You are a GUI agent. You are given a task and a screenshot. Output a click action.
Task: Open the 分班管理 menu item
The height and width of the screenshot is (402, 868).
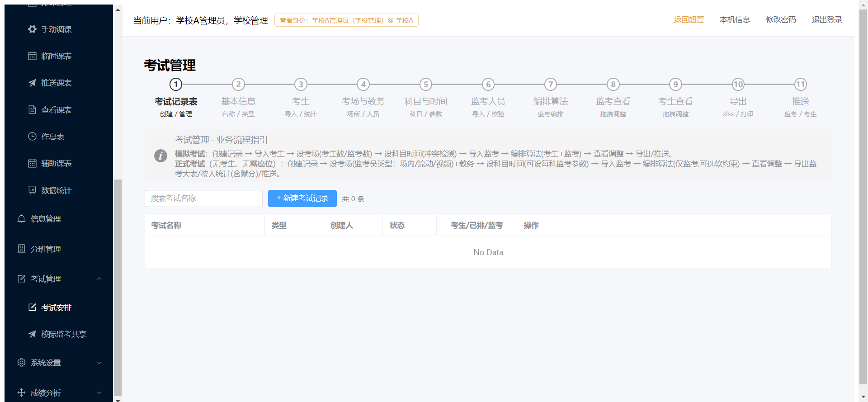[x=59, y=249]
